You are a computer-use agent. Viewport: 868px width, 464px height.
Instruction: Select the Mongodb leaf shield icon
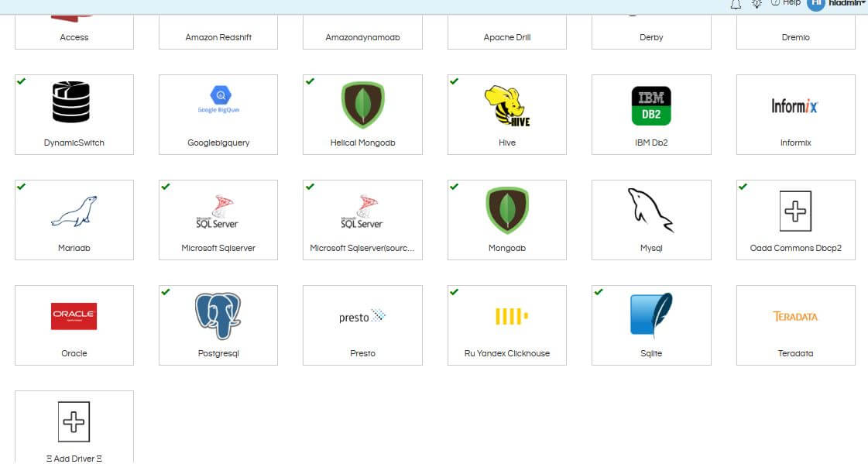coord(507,211)
